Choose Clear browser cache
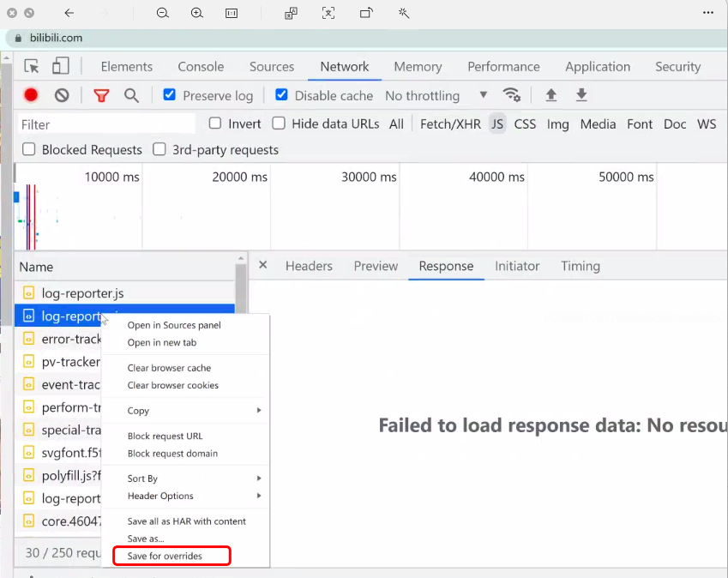This screenshot has height=578, width=728. click(186, 368)
